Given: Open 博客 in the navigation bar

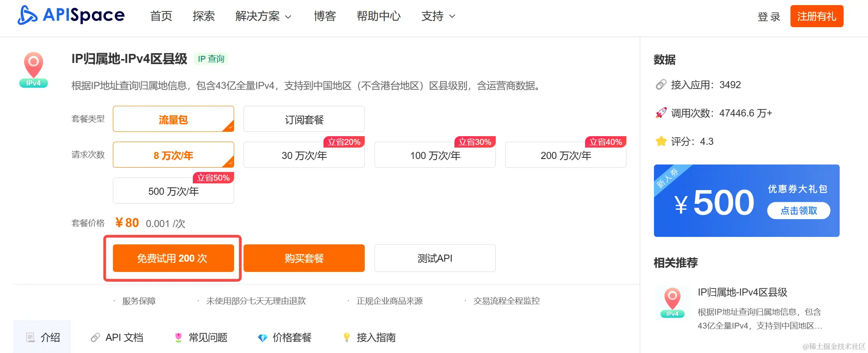Looking at the screenshot, I should pos(325,16).
